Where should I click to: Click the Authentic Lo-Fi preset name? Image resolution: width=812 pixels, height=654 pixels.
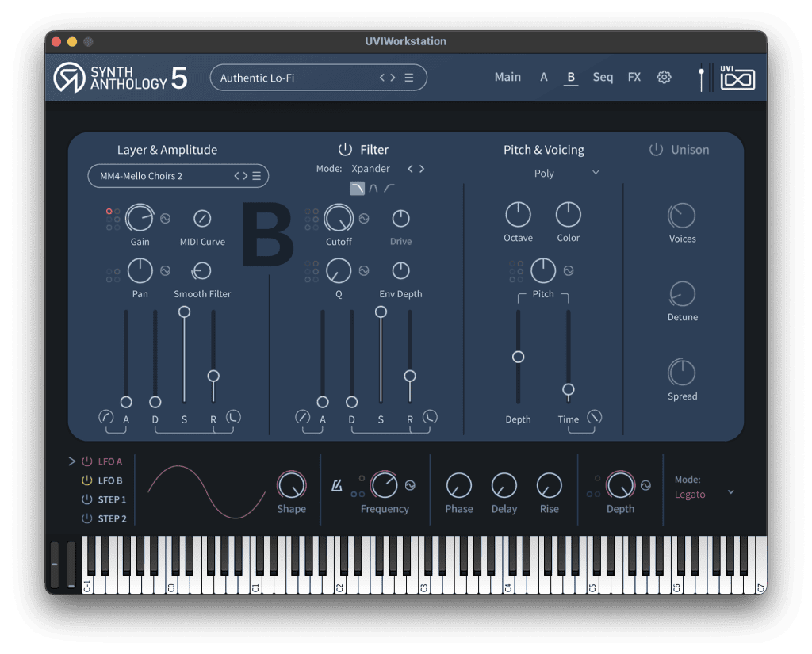(257, 78)
